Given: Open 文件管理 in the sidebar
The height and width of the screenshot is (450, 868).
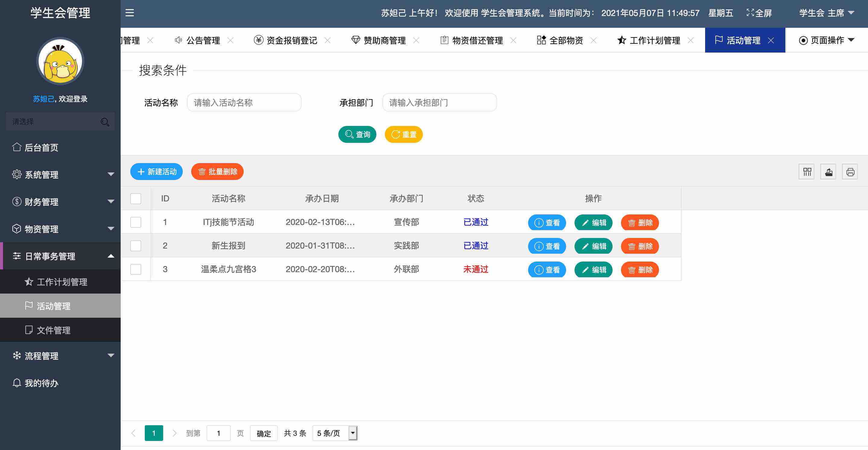Looking at the screenshot, I should coord(53,330).
